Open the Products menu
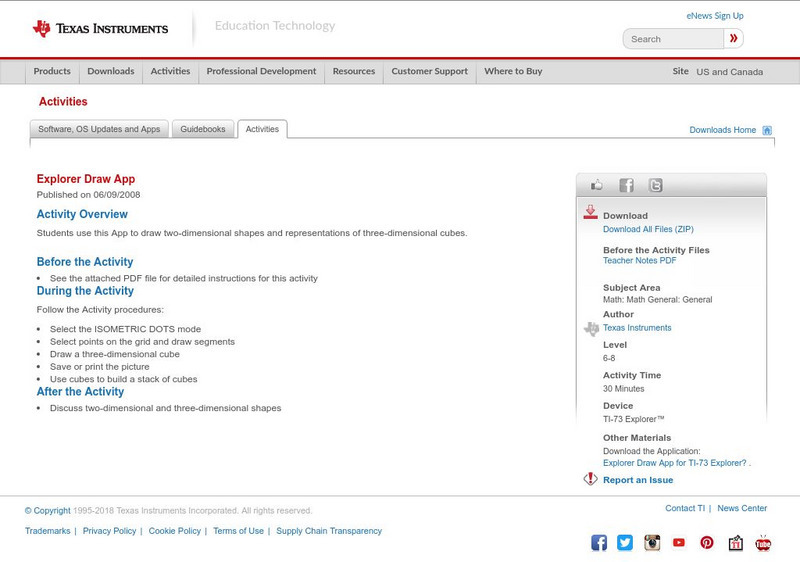Screen dimensions: 800x562 pos(52,71)
